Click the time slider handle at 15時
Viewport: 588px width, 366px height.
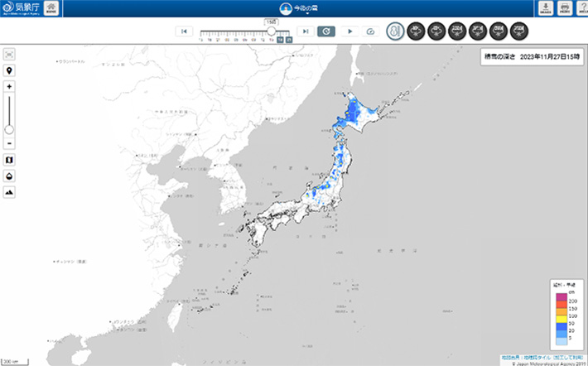[x=271, y=31]
